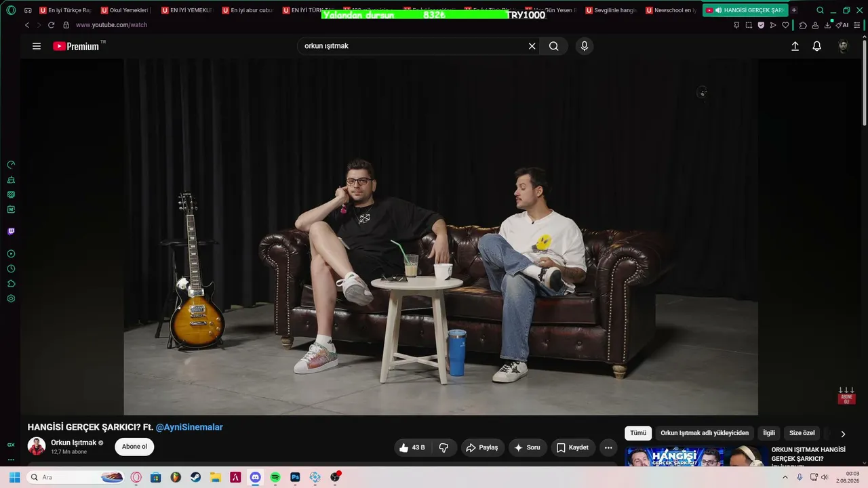Go forward in browser history

point(39,25)
